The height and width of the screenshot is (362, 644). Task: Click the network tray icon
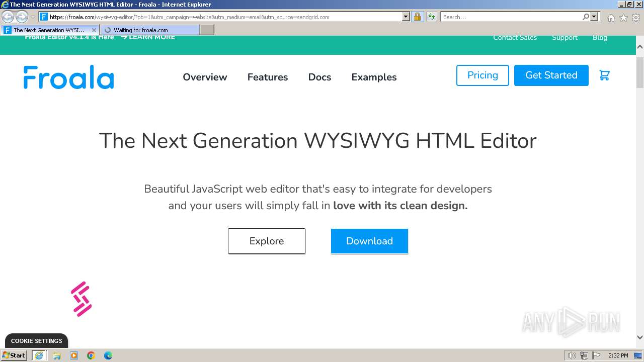[584, 355]
